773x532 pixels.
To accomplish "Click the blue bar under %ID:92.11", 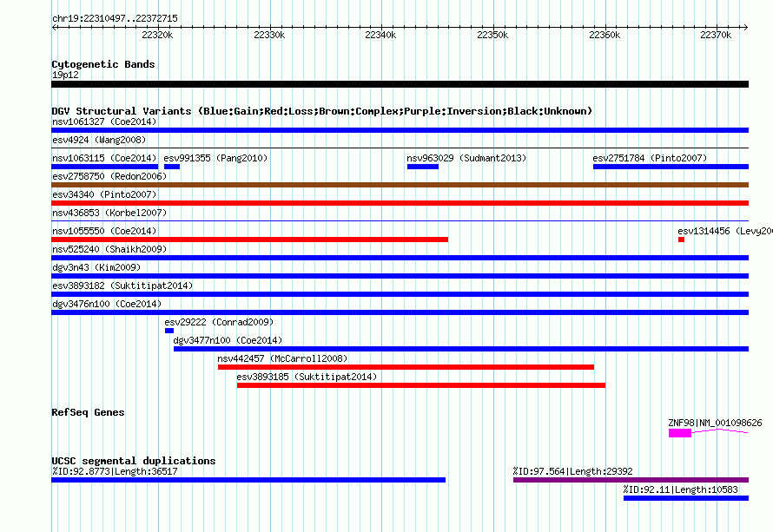I will point(686,498).
